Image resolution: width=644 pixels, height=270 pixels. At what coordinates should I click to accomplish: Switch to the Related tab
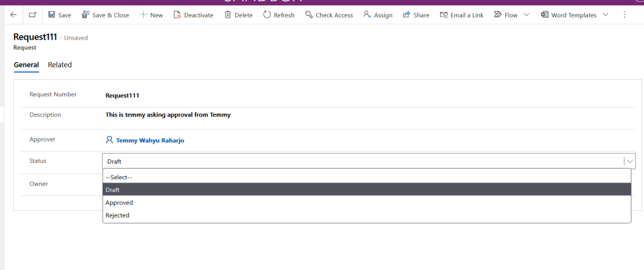tap(60, 65)
